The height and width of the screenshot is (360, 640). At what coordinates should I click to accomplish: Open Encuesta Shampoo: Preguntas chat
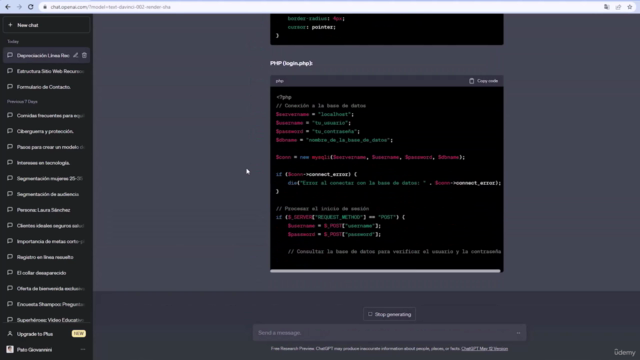point(46,304)
